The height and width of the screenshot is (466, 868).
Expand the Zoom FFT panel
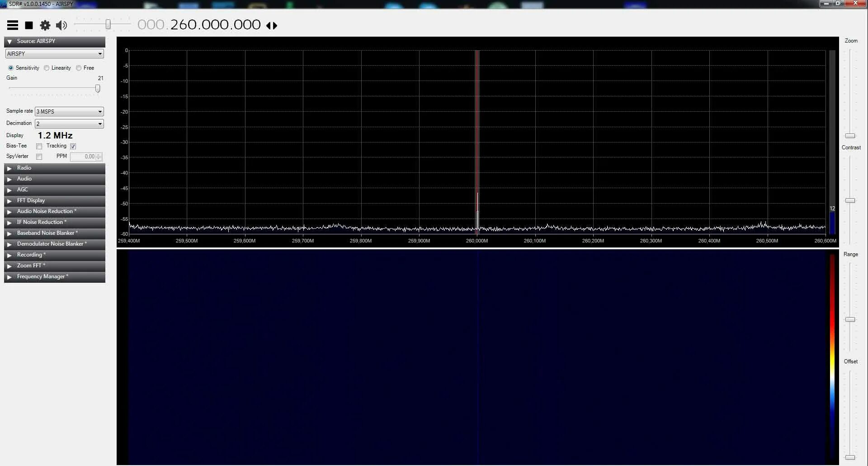[55, 266]
